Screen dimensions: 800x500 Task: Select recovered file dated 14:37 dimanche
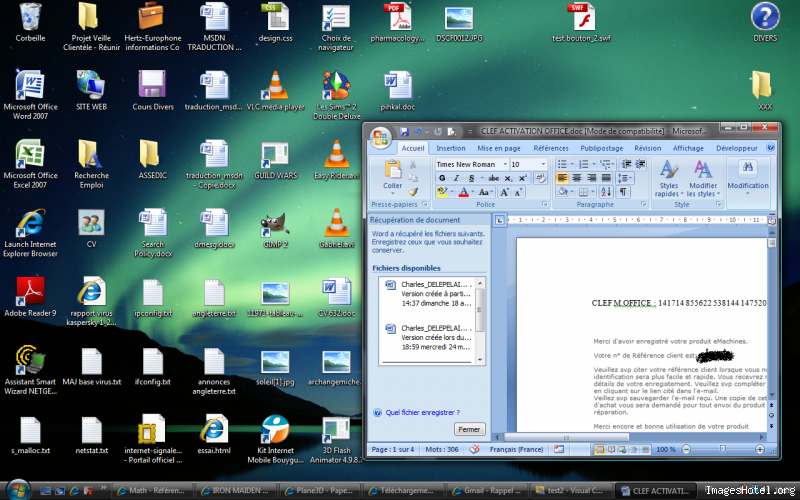[428, 293]
